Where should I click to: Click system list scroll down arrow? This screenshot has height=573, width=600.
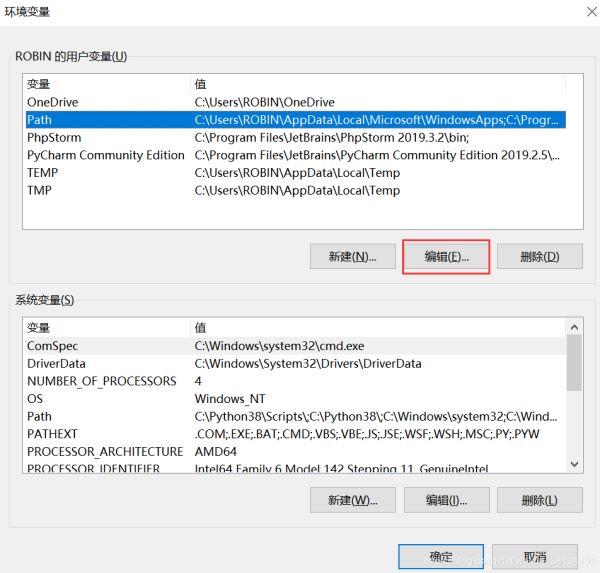tap(574, 464)
